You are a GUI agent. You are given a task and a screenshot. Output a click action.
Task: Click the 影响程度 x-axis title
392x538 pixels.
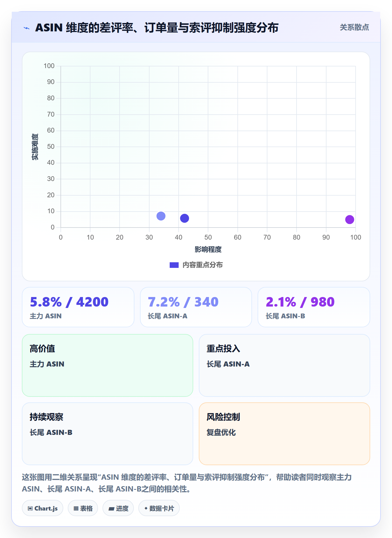tap(208, 249)
